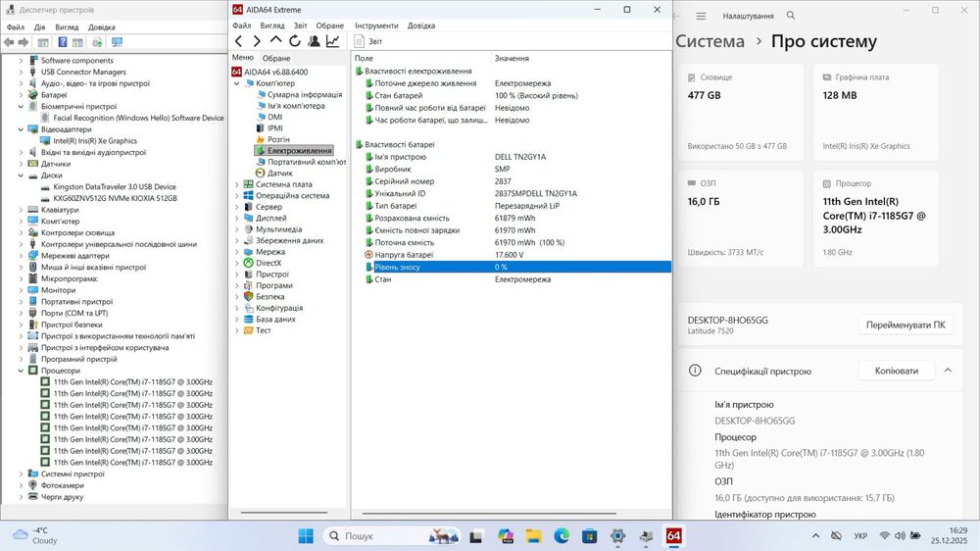Image resolution: width=980 pixels, height=551 pixels.
Task: Click Settings search magnifier icon
Action: tap(791, 15)
